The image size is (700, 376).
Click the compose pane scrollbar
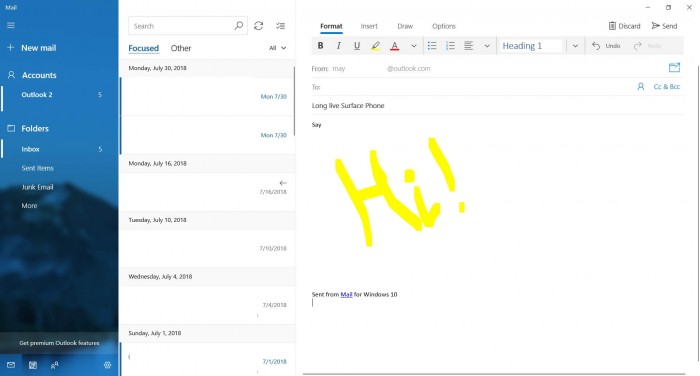(698, 213)
